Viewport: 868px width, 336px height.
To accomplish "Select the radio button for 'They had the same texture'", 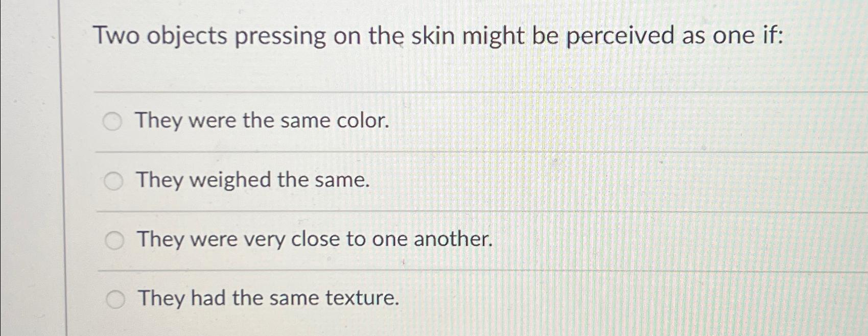I will [114, 299].
